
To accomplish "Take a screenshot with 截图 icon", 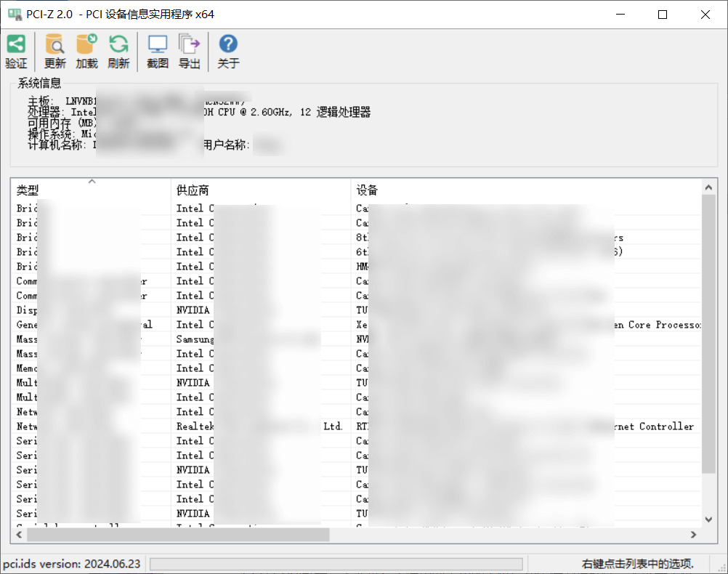I will point(158,45).
